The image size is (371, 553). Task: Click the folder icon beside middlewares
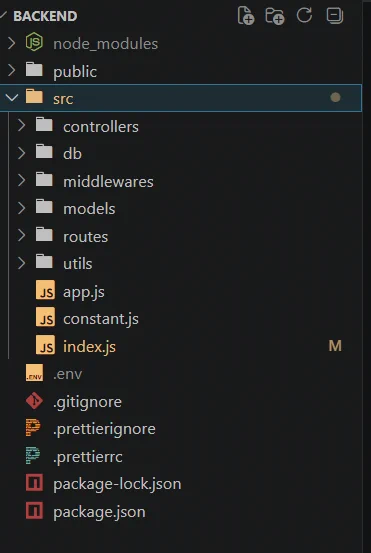pos(44,179)
